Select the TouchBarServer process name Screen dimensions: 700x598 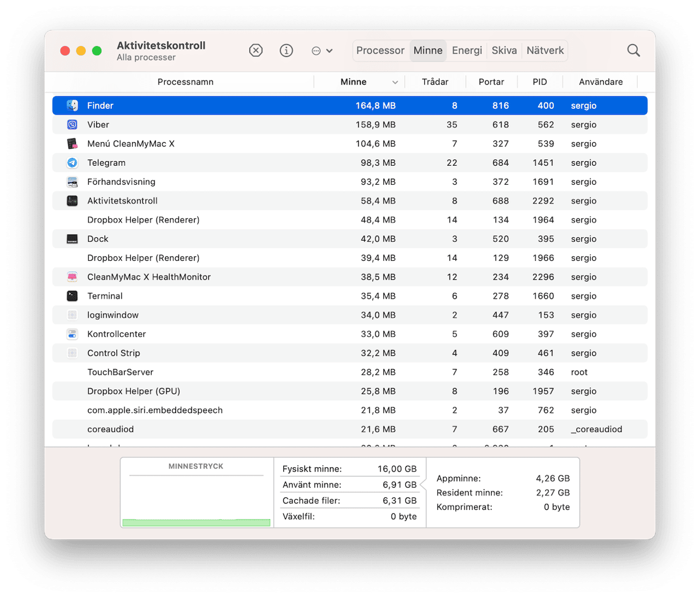pos(120,371)
